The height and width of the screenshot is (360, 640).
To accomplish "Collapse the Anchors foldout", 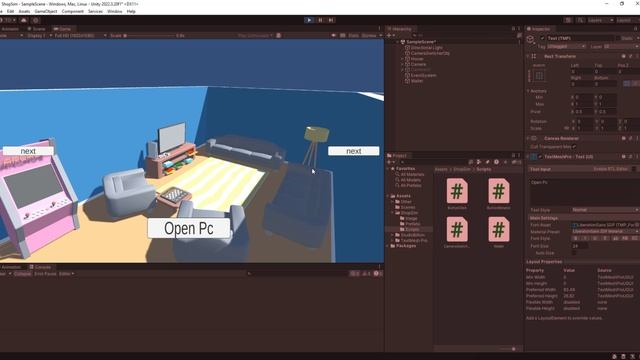I will click(528, 91).
